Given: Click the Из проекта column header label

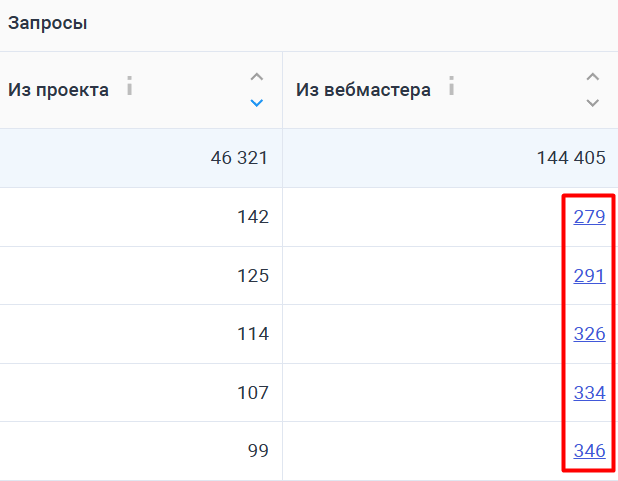Looking at the screenshot, I should [59, 90].
